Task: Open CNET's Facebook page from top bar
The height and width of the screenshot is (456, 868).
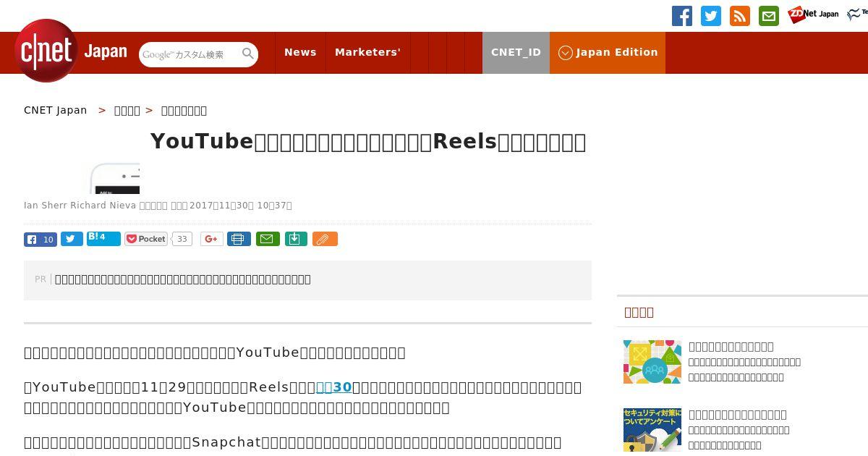Action: (x=682, y=16)
